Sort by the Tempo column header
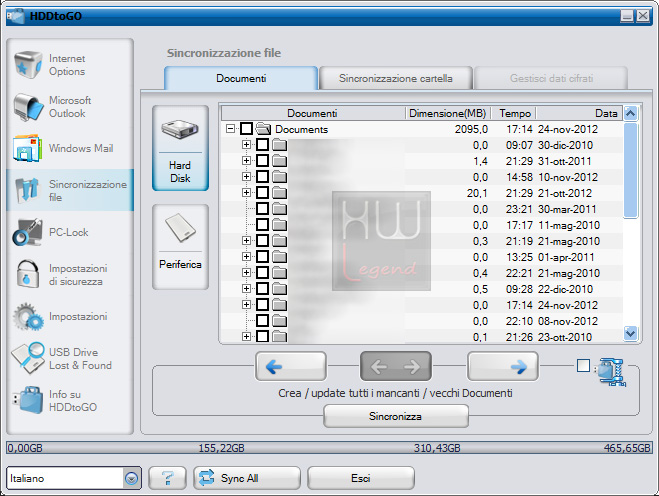This screenshot has height=496, width=659. coord(514,113)
